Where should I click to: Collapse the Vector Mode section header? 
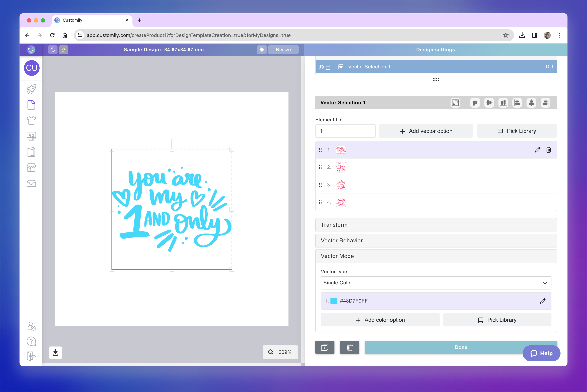(x=436, y=256)
